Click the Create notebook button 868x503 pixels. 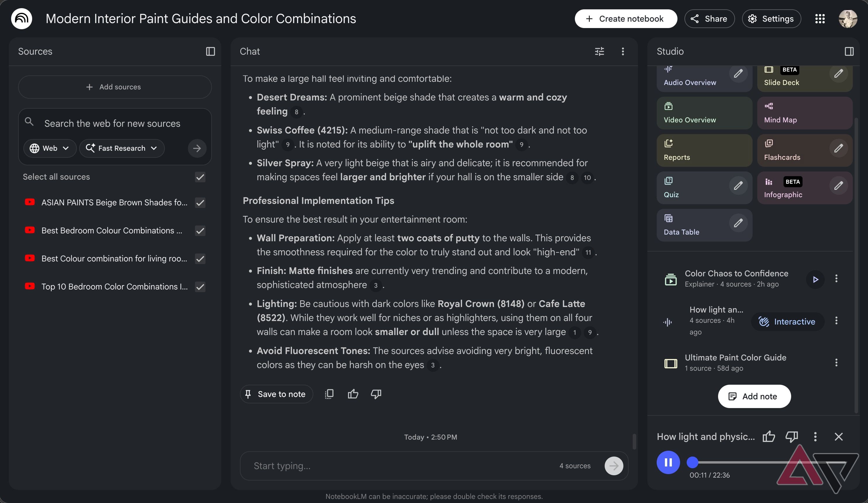pos(626,19)
